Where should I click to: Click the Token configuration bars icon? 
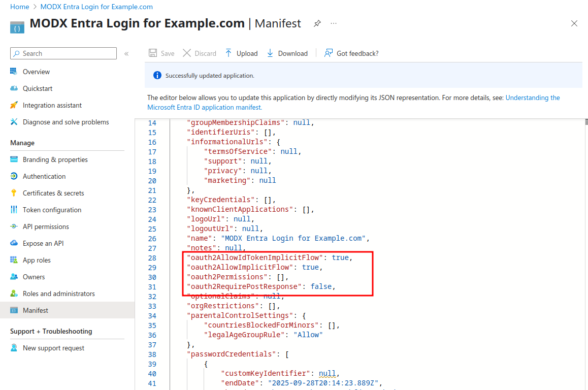tap(14, 210)
